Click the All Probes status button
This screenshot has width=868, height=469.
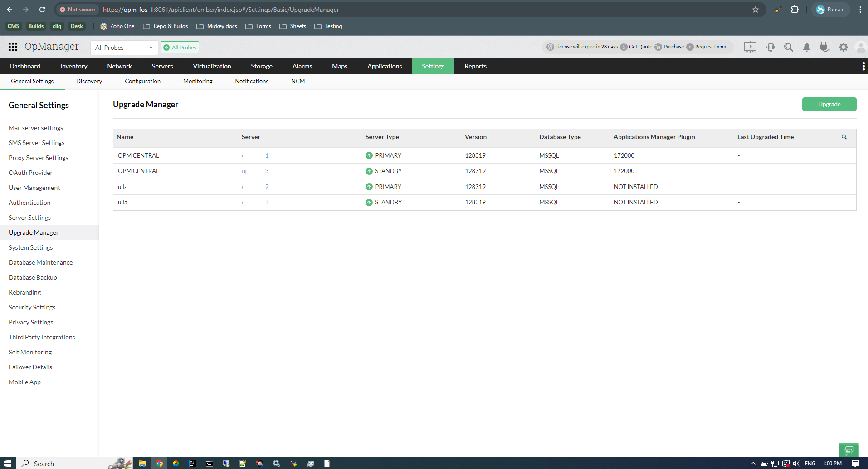pos(180,48)
